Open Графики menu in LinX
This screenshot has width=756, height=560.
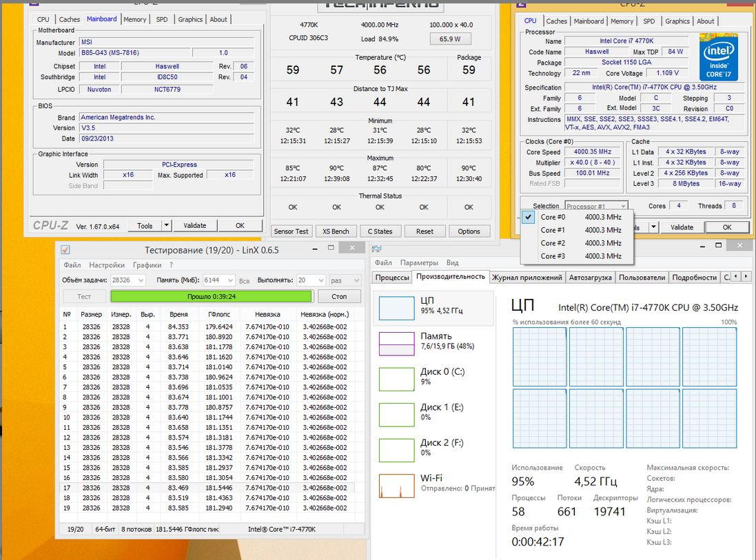click(147, 265)
